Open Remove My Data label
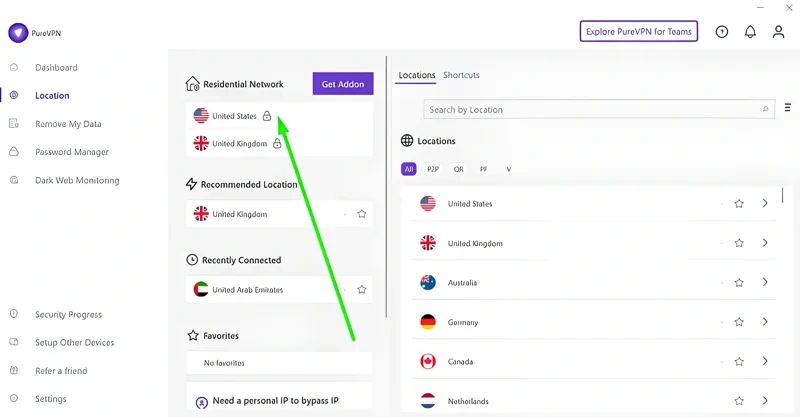This screenshot has height=417, width=800. click(x=68, y=124)
